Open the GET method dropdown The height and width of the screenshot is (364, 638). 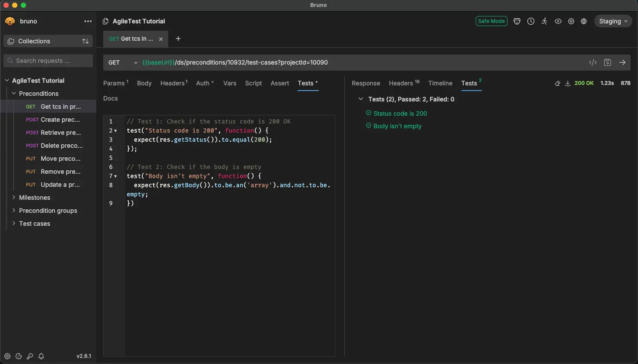point(123,62)
